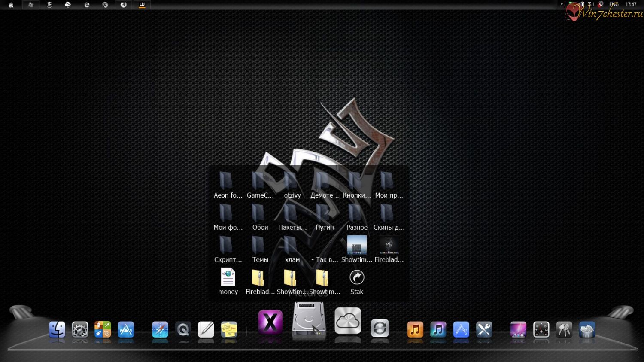Open the 'Мои пр...' folder

coord(389,186)
